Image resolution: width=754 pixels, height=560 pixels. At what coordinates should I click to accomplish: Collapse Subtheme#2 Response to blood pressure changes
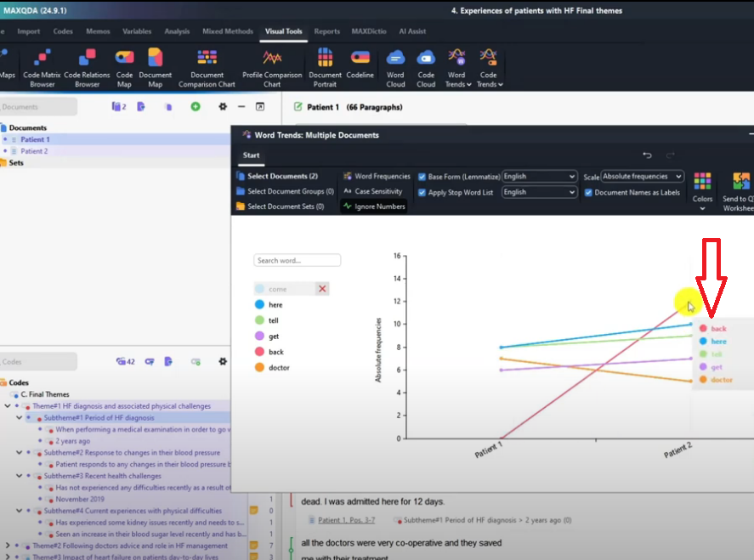(20, 452)
